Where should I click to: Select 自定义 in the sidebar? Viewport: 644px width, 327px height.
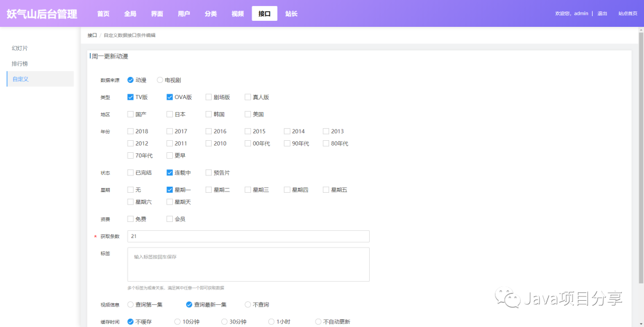41,79
